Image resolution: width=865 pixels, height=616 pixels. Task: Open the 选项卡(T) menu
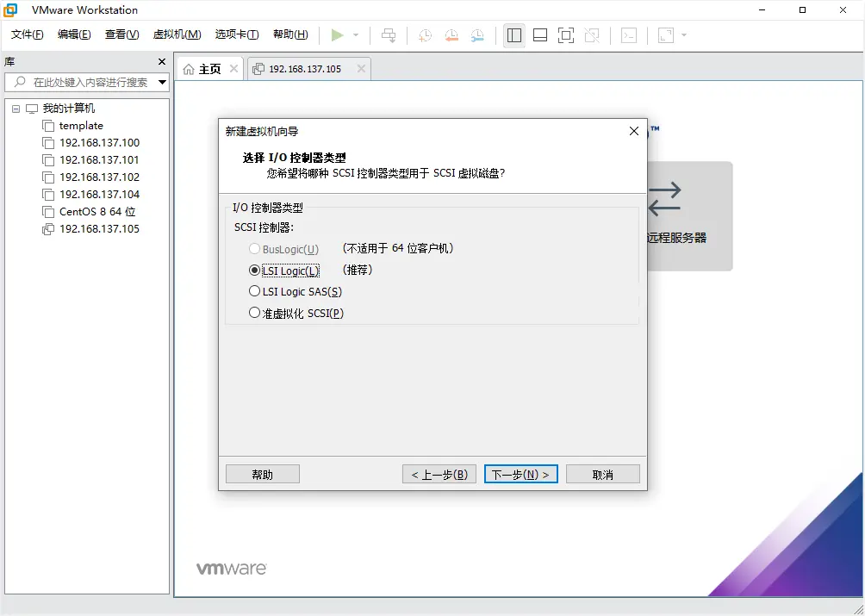coord(237,34)
